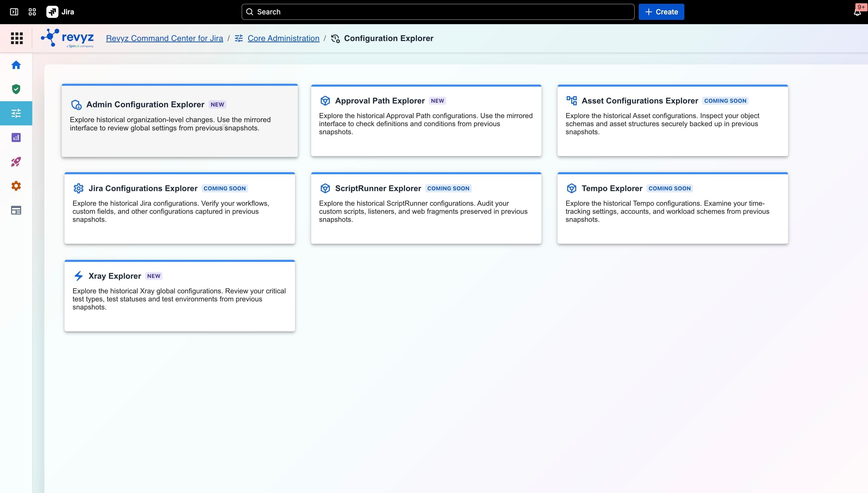Focus the Search field
This screenshot has height=493, width=868.
tap(438, 12)
